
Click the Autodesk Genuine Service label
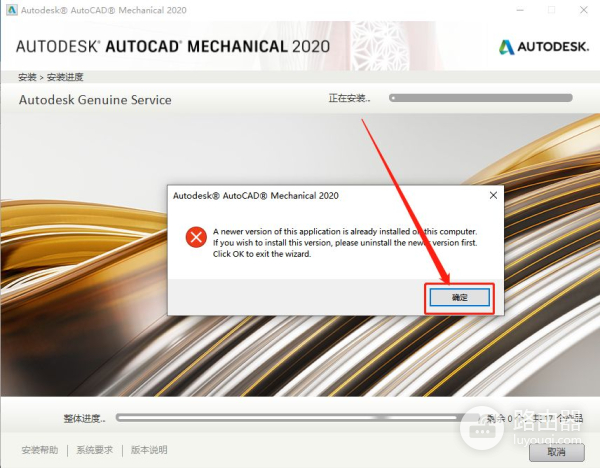click(95, 100)
